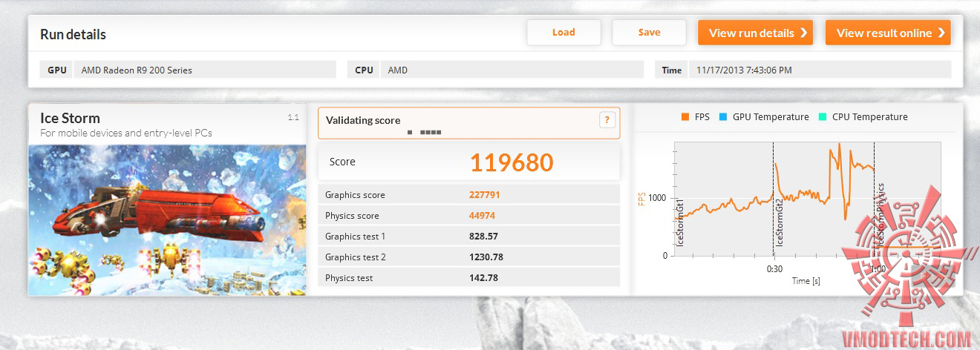This screenshot has height=350, width=980.
Task: Click the Load button
Action: click(563, 33)
